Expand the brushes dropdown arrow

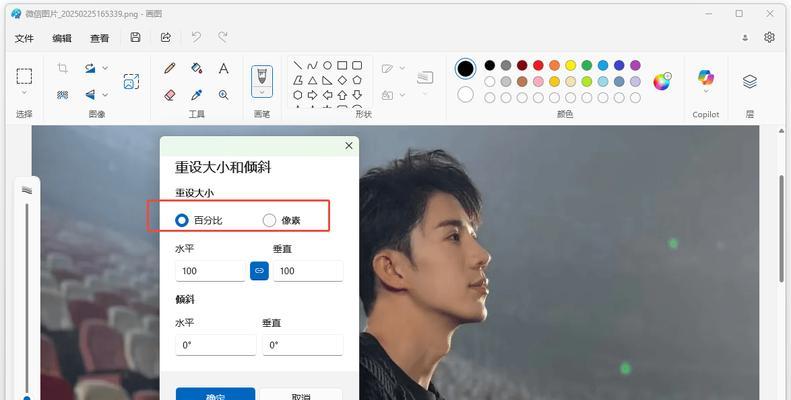[x=262, y=92]
